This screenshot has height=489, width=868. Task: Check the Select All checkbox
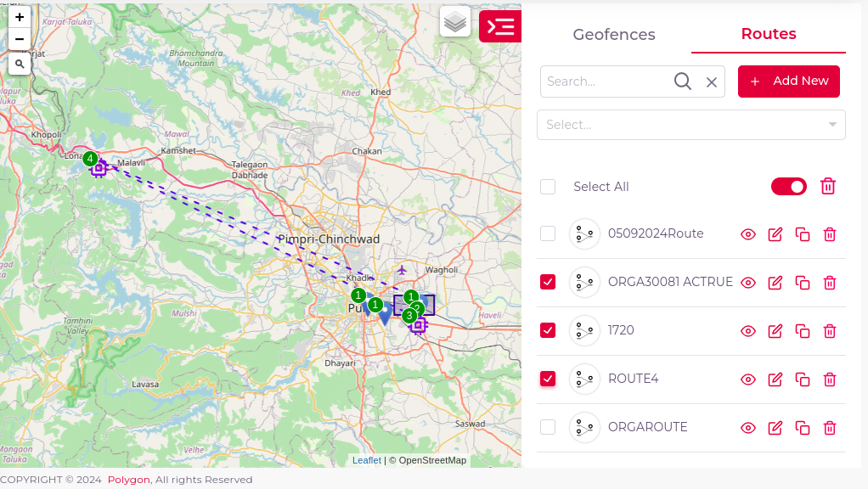click(x=548, y=187)
